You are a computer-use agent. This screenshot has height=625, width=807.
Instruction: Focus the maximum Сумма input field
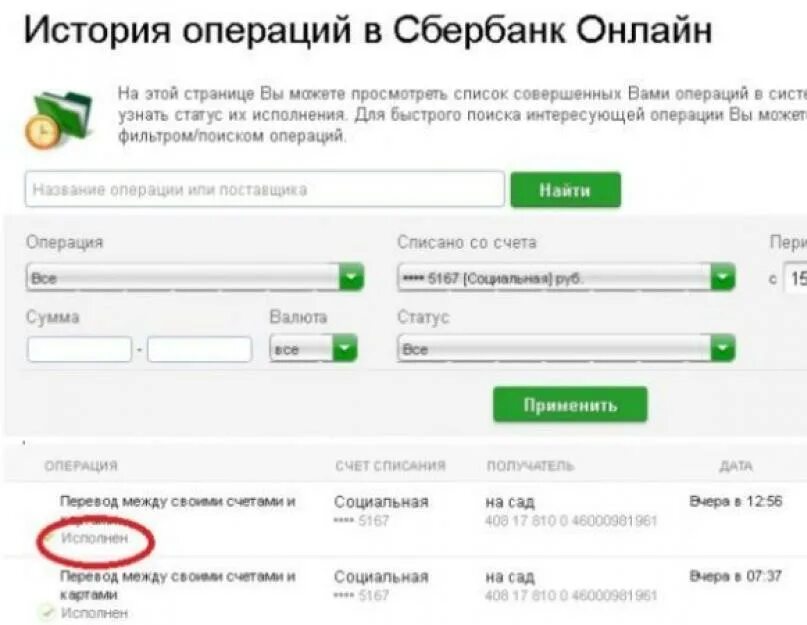[x=200, y=349]
